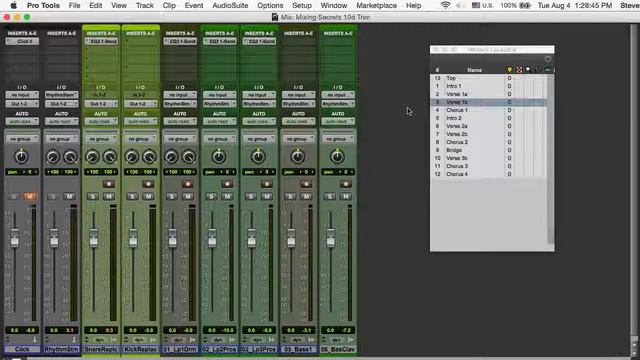Click the pan knob on 03_Bass1 track
The width and height of the screenshot is (640, 360).
298,156
